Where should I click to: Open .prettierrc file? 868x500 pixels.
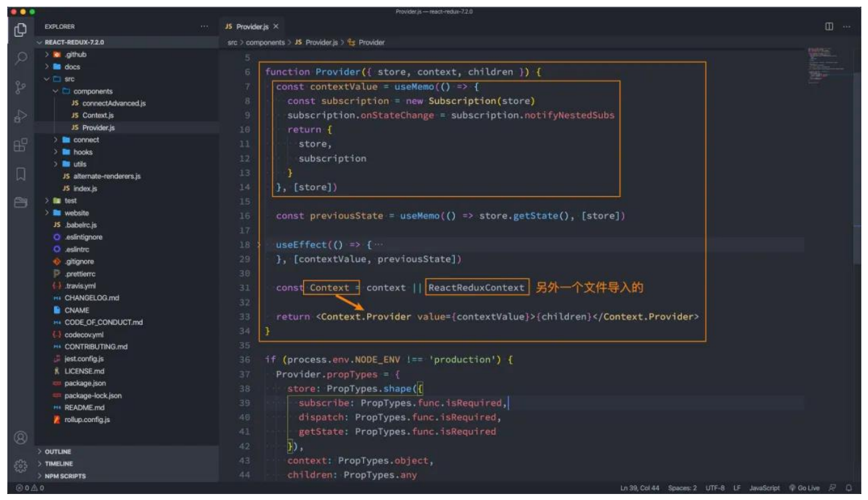point(128,274)
